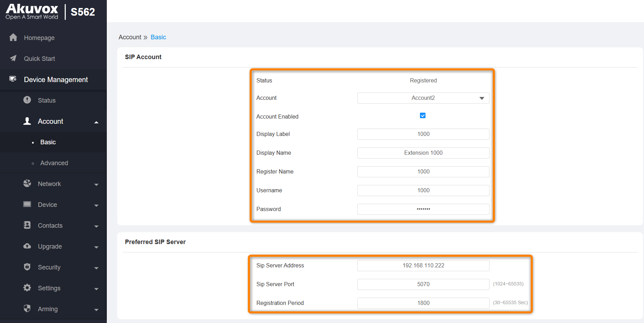Click the Password input field
The image size is (644, 323).
point(423,209)
